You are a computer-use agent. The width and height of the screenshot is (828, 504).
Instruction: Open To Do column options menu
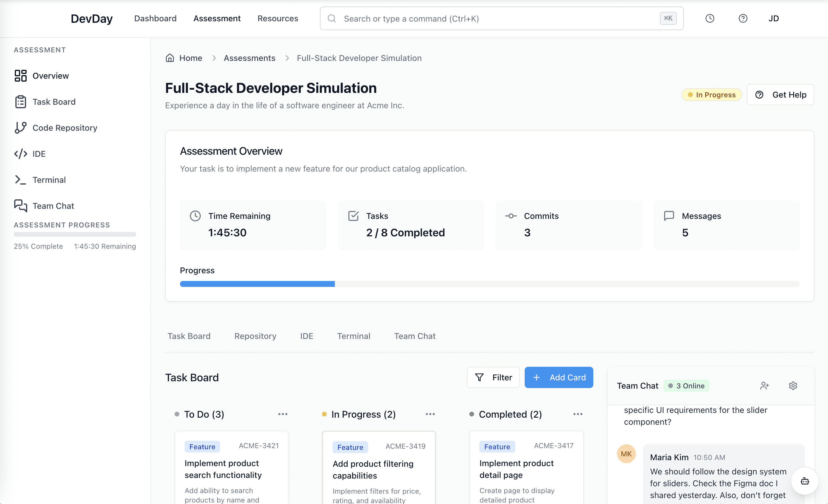click(283, 414)
